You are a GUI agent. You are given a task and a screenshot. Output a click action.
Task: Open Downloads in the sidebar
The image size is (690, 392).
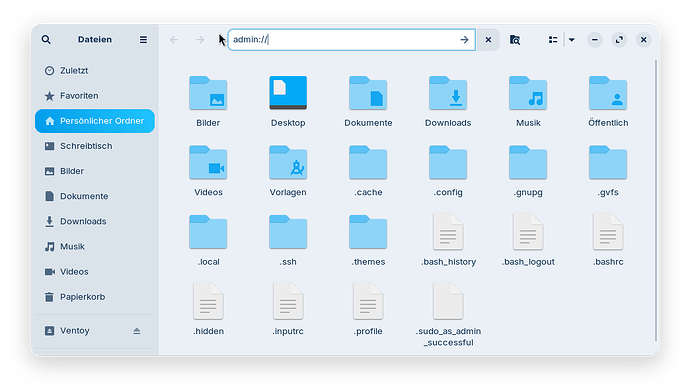click(x=95, y=221)
